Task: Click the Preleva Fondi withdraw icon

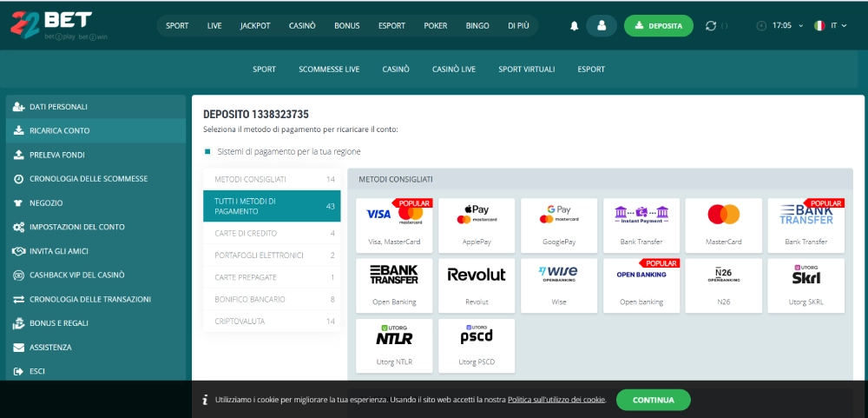Action: tap(19, 155)
